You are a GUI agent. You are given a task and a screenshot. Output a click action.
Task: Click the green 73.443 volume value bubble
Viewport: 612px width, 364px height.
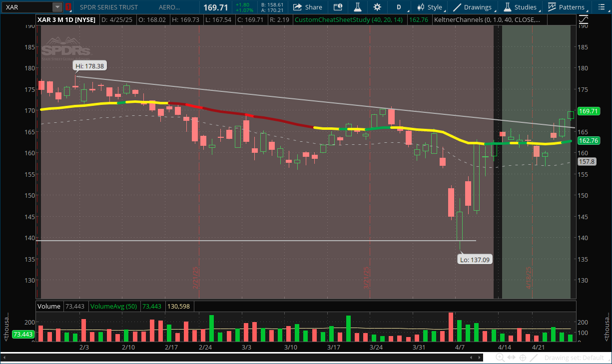23,335
